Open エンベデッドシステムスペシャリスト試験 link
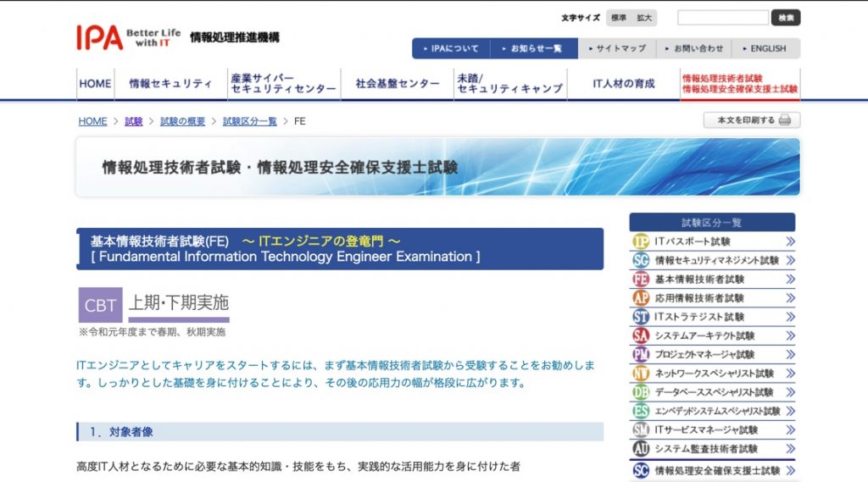Image resolution: width=868 pixels, height=482 pixels. [x=717, y=411]
